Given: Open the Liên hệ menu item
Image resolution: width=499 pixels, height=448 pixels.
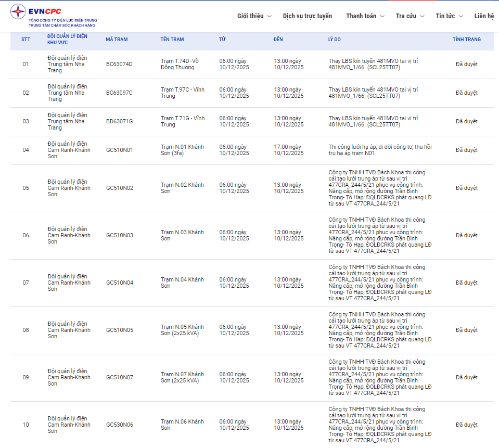Looking at the screenshot, I should 484,16.
